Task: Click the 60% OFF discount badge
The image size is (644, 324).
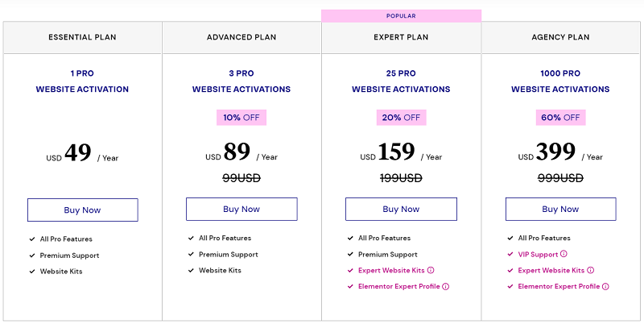Action: [x=560, y=118]
